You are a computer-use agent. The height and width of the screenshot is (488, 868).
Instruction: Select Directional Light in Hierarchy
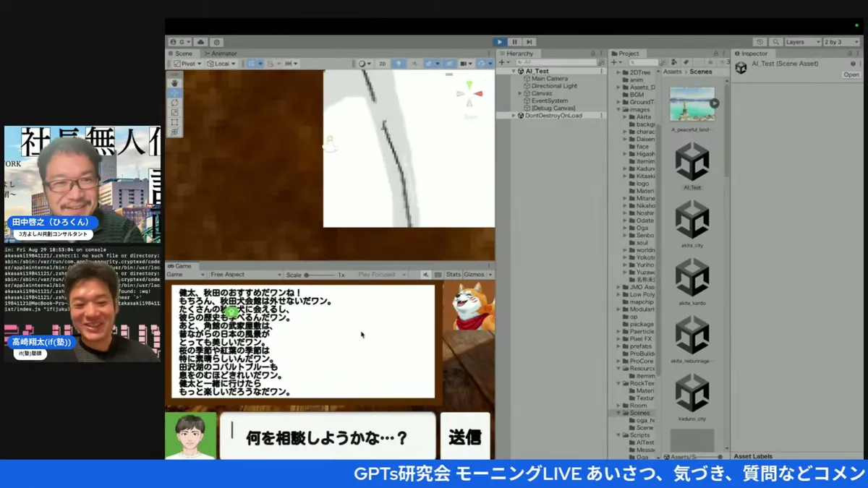[x=554, y=86]
